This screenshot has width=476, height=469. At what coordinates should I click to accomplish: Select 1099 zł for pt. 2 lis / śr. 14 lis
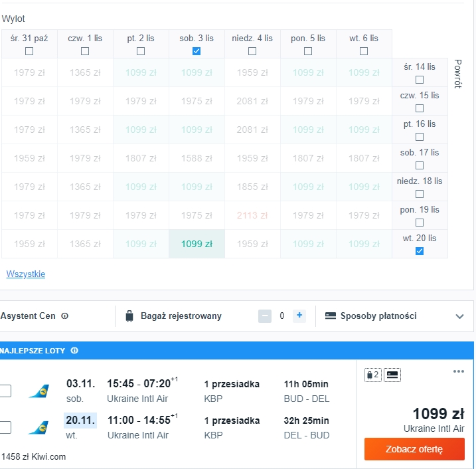tap(141, 72)
